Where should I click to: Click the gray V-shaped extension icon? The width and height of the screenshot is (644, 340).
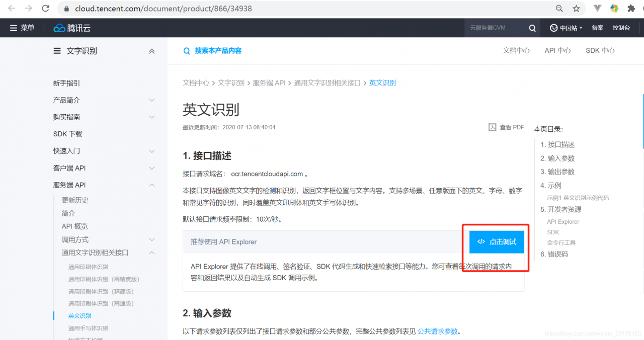[x=598, y=9]
